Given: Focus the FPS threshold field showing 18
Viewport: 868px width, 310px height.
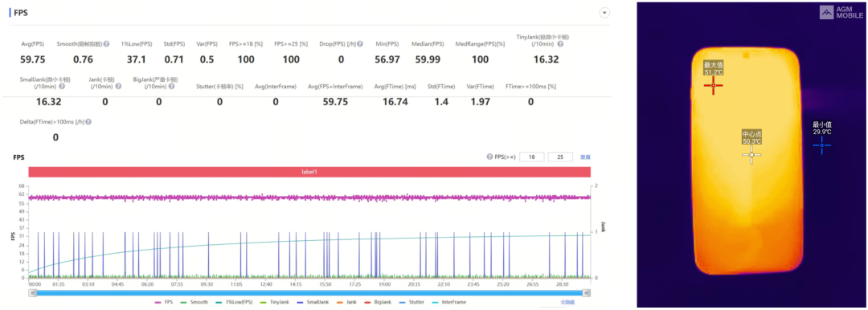Looking at the screenshot, I should pyautogui.click(x=531, y=157).
